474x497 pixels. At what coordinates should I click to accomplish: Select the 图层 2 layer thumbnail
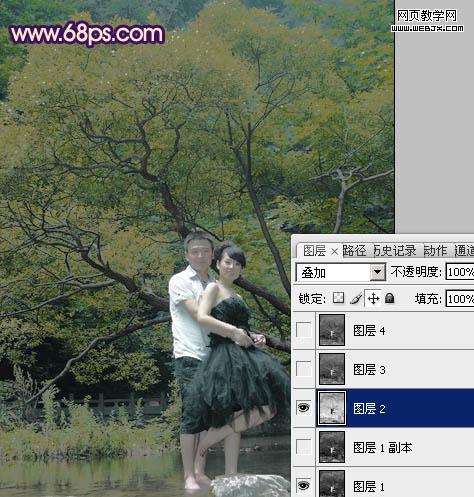pos(332,408)
